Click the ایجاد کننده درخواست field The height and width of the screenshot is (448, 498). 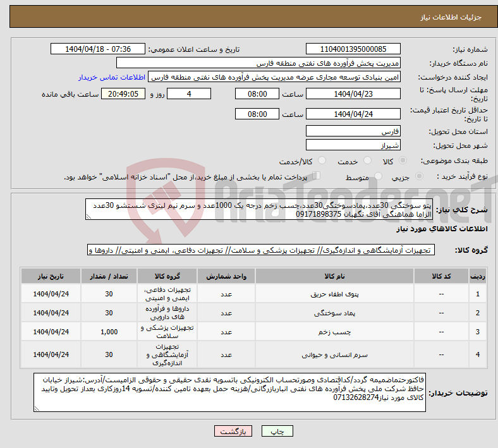pyautogui.click(x=274, y=77)
